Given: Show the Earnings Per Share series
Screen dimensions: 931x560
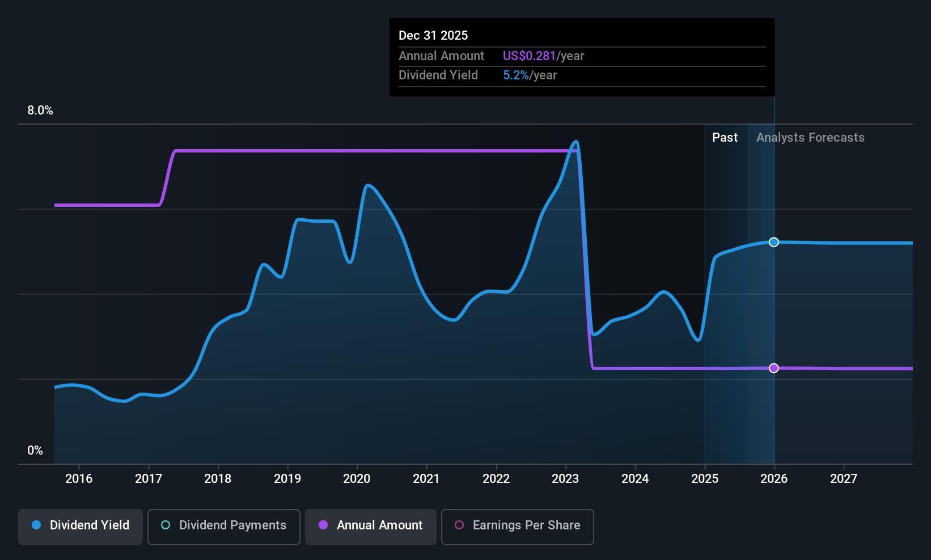Looking at the screenshot, I should tap(517, 527).
